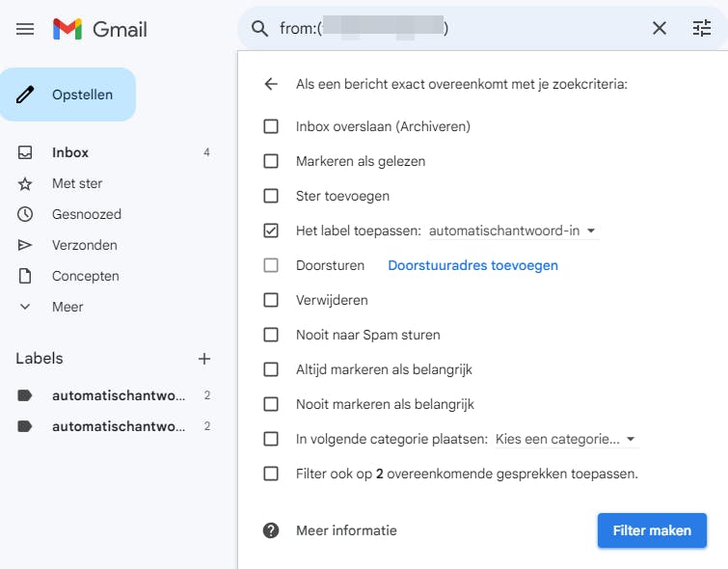The image size is (728, 569).
Task: Click the Gmail logo
Action: (x=100, y=29)
